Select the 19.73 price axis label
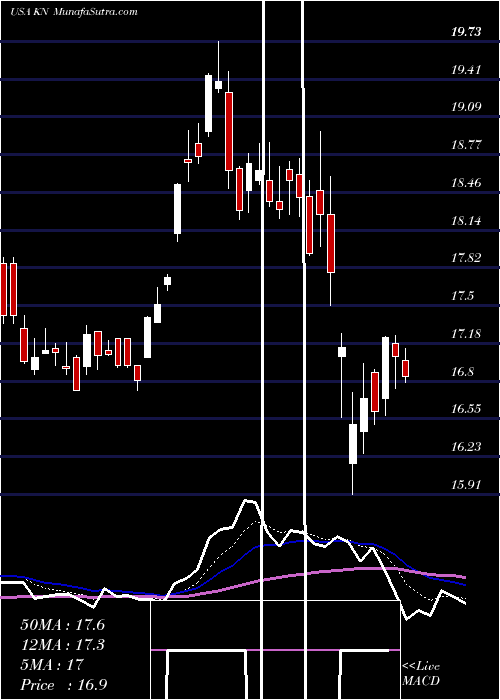 point(467,32)
